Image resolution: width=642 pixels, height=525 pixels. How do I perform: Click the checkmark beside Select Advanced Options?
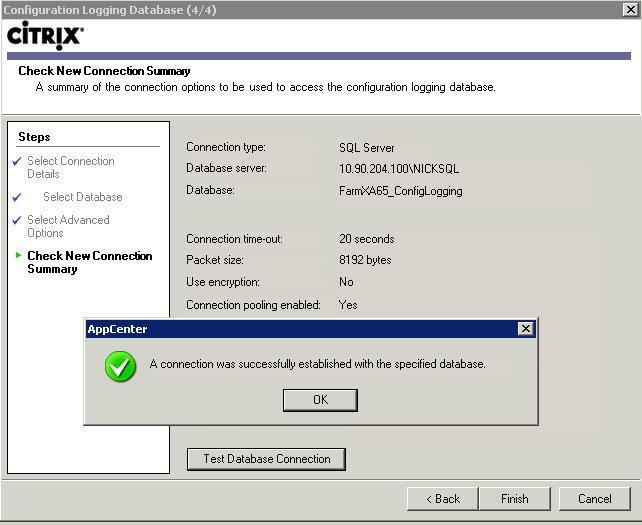17,220
